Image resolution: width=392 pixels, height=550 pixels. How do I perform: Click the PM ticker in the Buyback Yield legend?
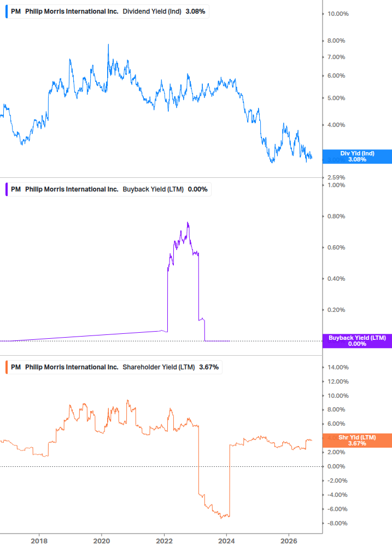[x=16, y=189]
